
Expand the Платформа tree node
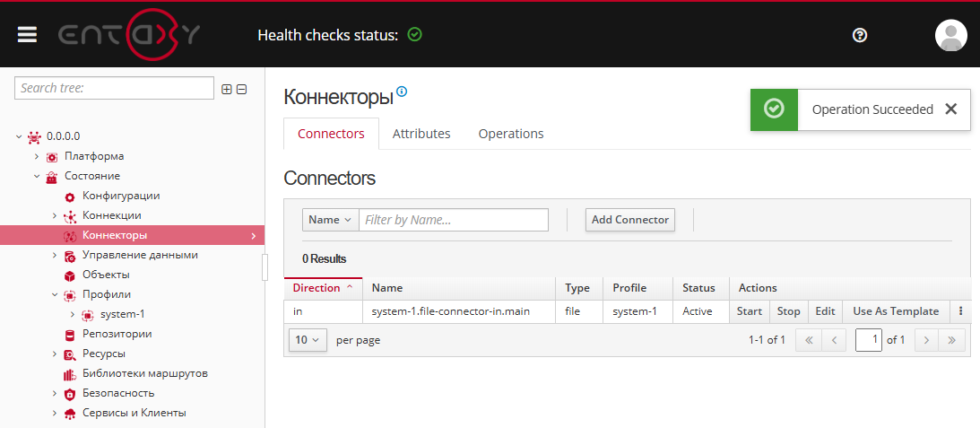[37, 156]
